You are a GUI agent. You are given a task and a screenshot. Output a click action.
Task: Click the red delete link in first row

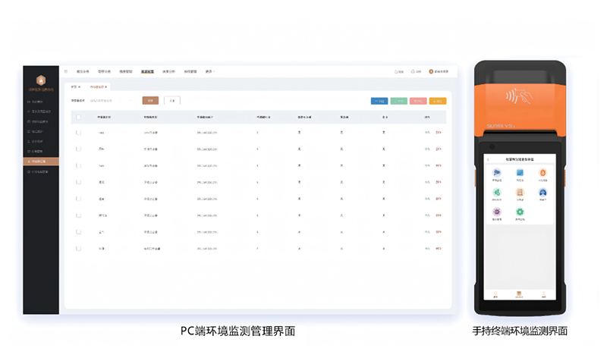click(439, 133)
